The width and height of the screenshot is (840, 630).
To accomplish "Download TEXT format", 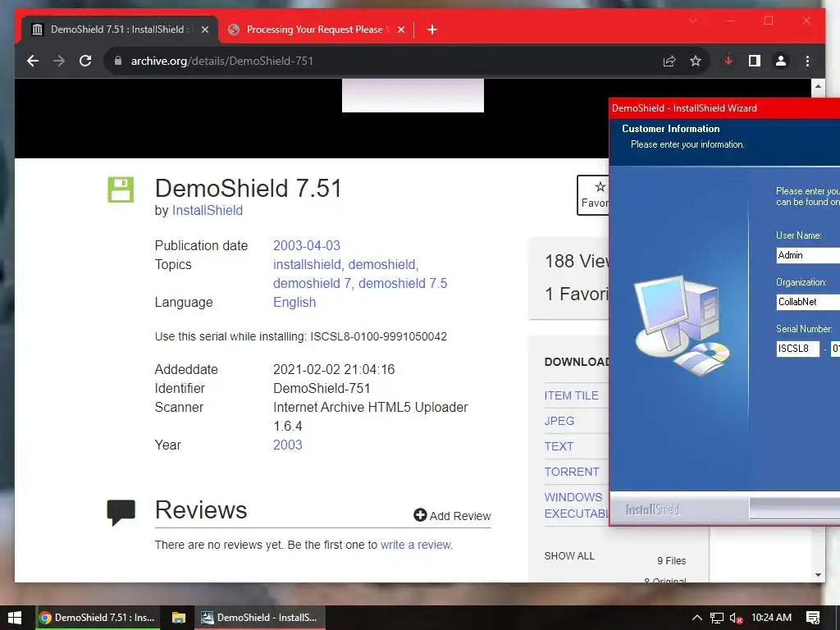I will pos(559,446).
